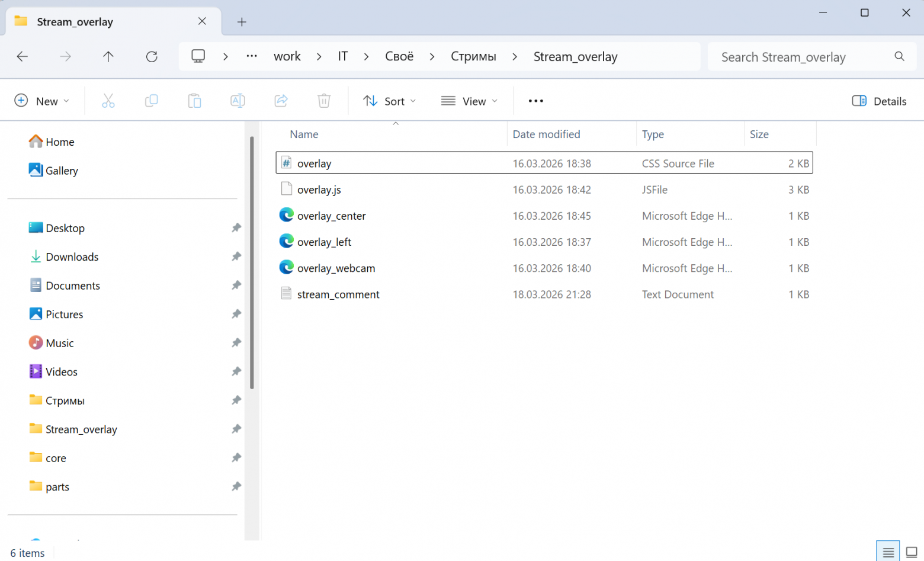Click the Rename icon in toolbar
This screenshot has width=924, height=561.
pos(238,101)
